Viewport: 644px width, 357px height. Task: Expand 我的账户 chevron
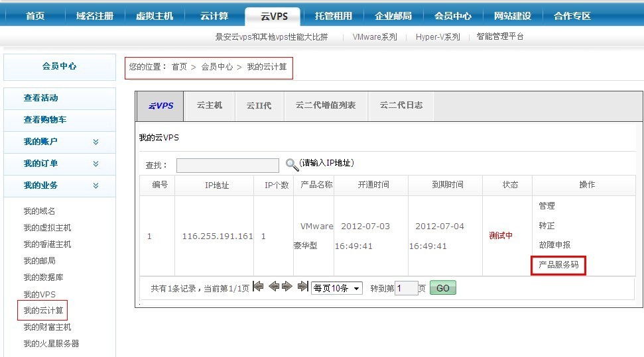96,142
